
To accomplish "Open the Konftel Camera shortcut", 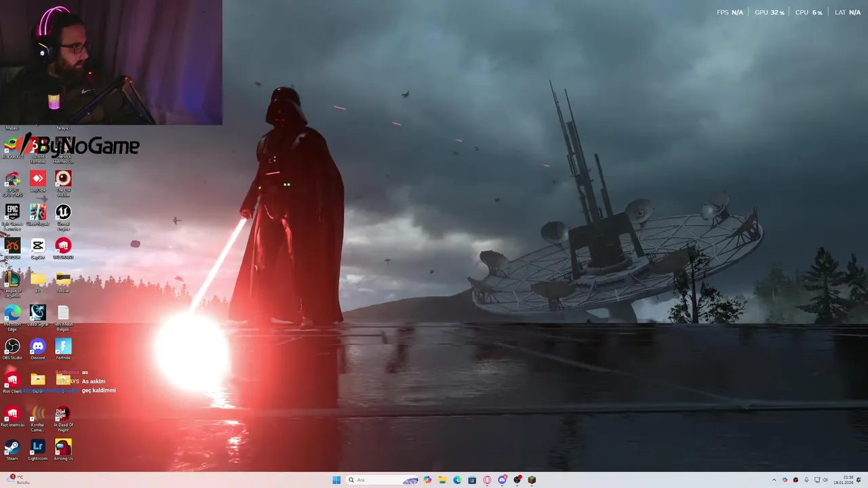I will click(38, 419).
